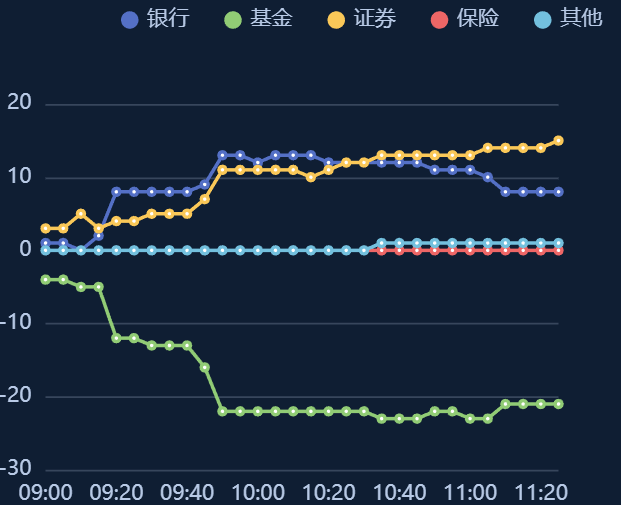
Task: Click the yellow 证券 legend dot
Action: (x=337, y=20)
